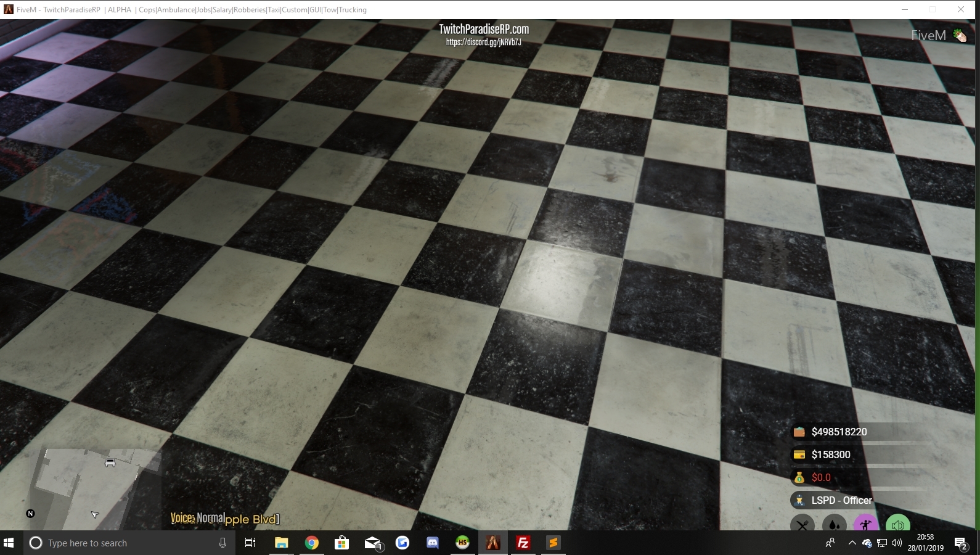Show hidden system tray icons
Viewport: 980px width, 555px height.
point(852,543)
